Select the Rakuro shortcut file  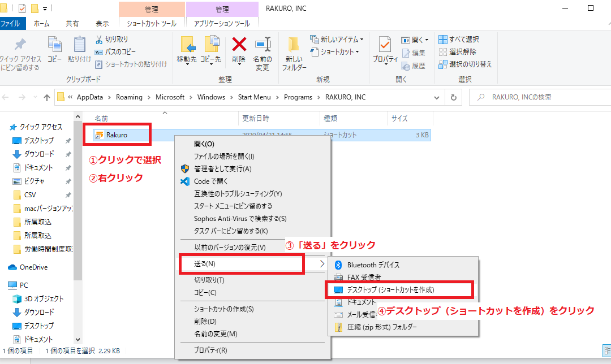[117, 135]
